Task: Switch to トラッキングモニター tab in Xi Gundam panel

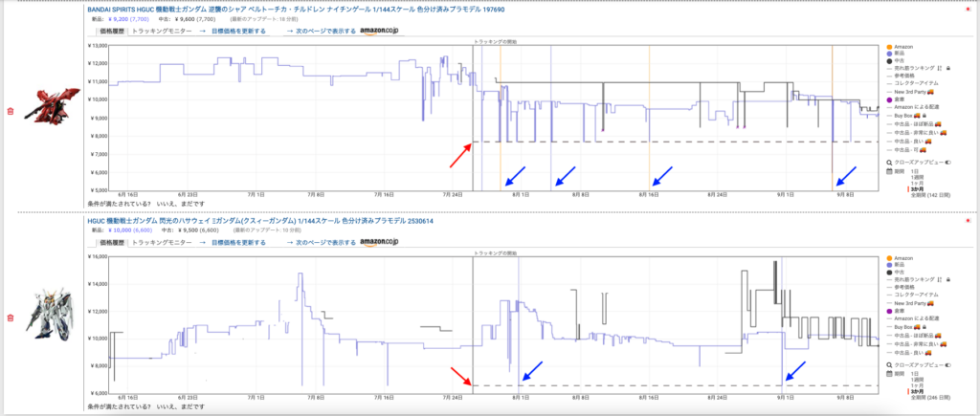Action: (162, 242)
